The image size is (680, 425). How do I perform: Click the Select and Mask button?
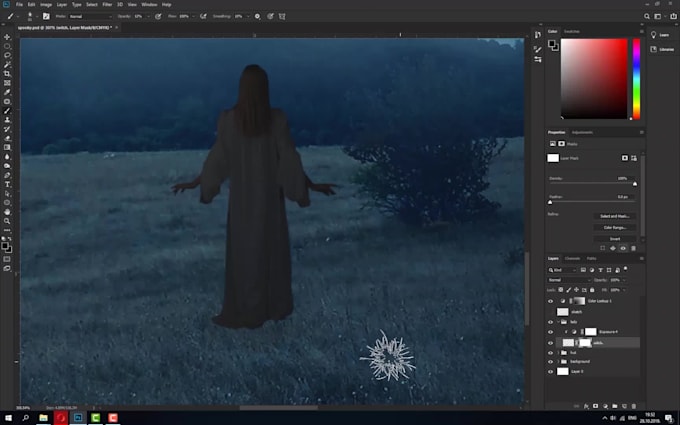(x=614, y=216)
